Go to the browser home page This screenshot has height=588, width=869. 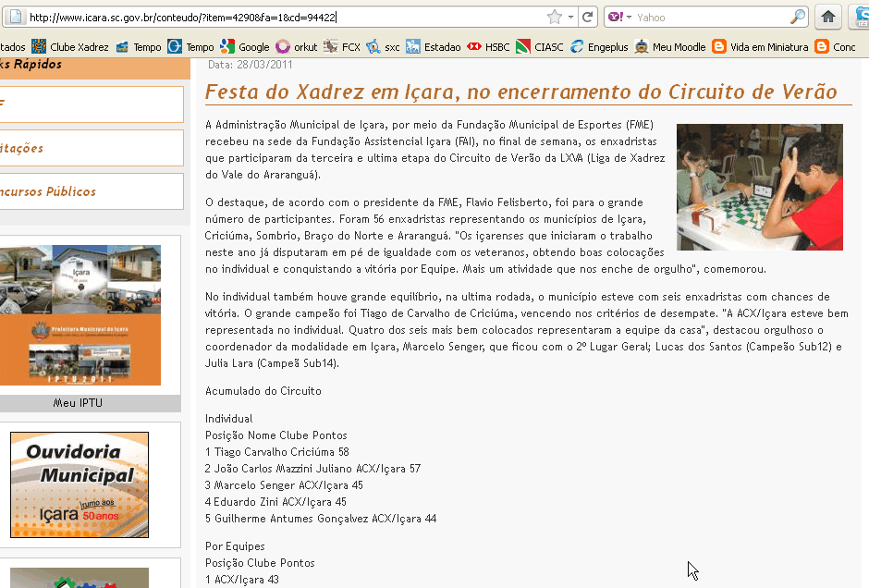[828, 18]
